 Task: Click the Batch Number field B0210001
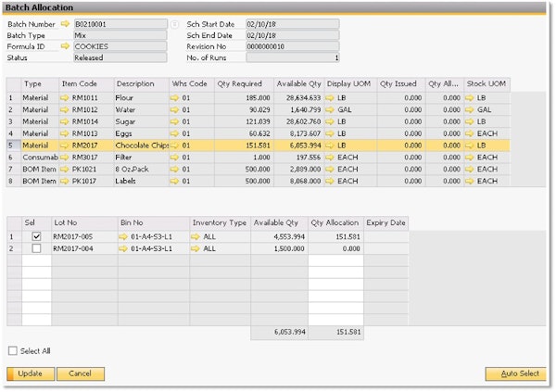(x=120, y=24)
